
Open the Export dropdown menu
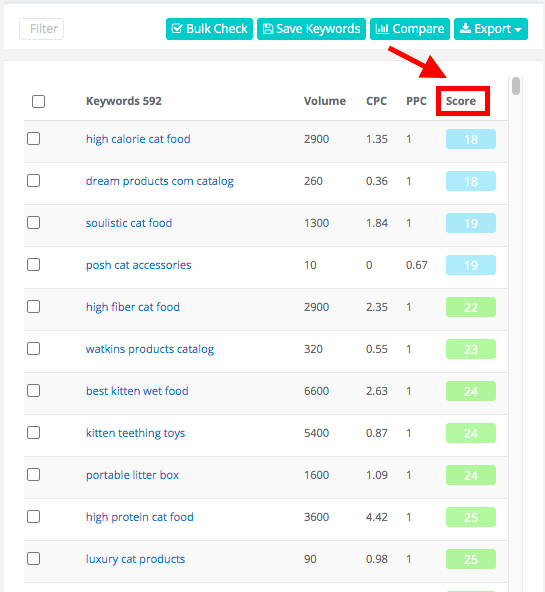click(x=491, y=29)
